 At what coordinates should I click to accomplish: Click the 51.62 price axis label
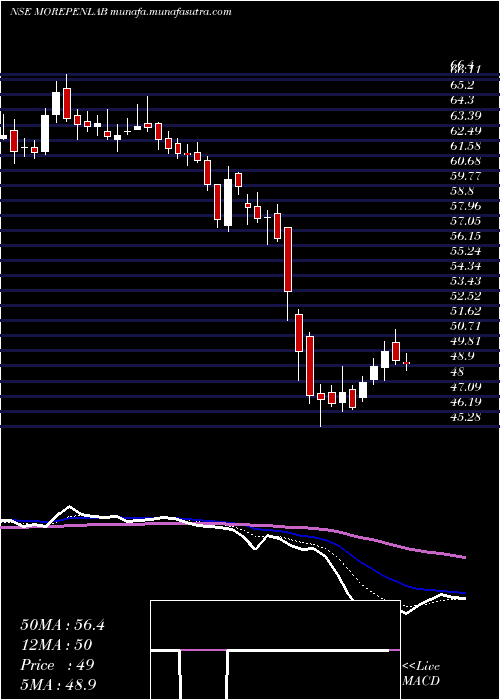[465, 312]
